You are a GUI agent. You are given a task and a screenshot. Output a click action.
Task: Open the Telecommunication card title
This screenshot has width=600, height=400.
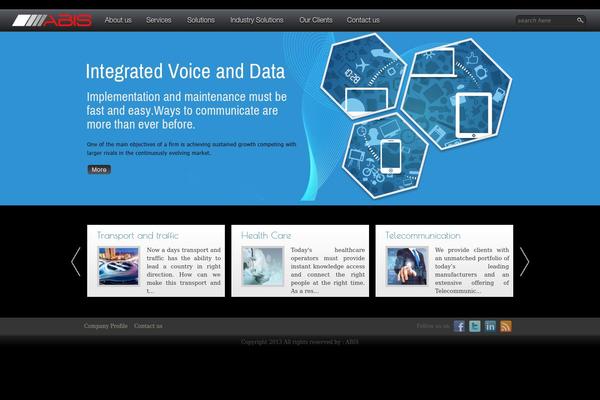point(423,235)
